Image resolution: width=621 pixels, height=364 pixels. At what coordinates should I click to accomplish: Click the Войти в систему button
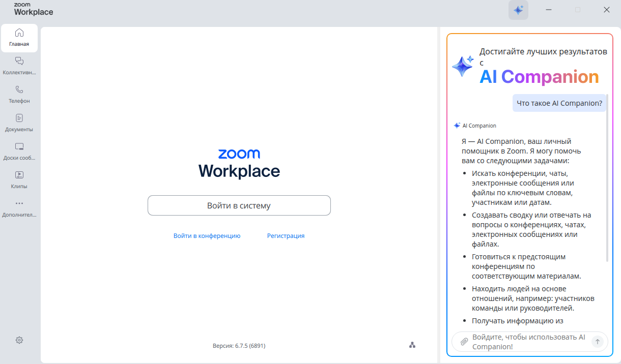pyautogui.click(x=239, y=206)
